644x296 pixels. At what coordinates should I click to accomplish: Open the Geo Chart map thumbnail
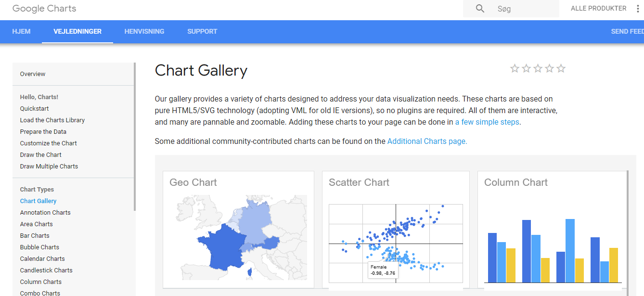(238, 237)
